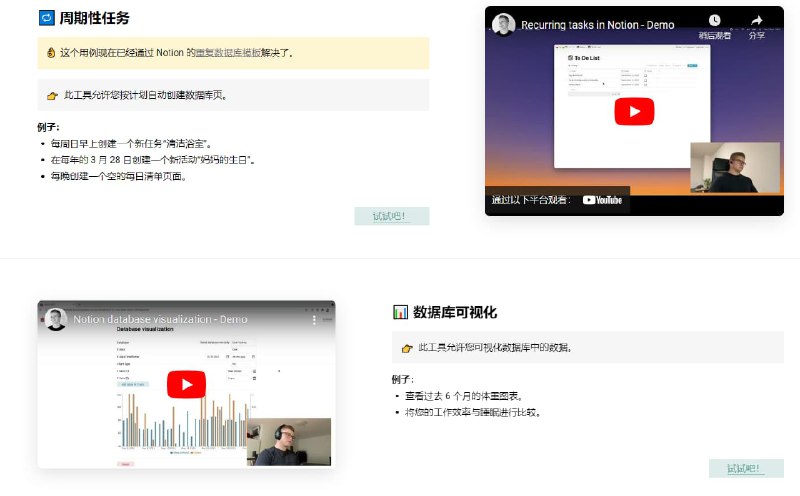Click the icon at the left of the yellow notice
The width and height of the screenshot is (800, 496).
click(x=51, y=53)
